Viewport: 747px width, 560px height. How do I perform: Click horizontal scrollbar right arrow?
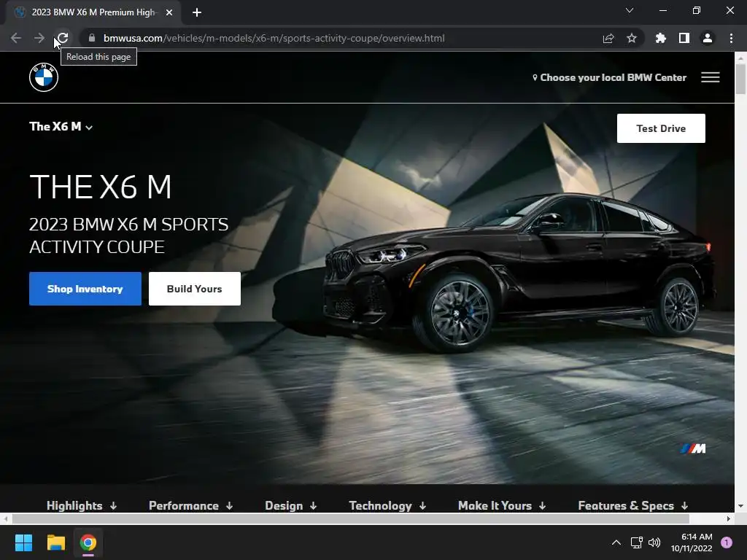coord(729,518)
